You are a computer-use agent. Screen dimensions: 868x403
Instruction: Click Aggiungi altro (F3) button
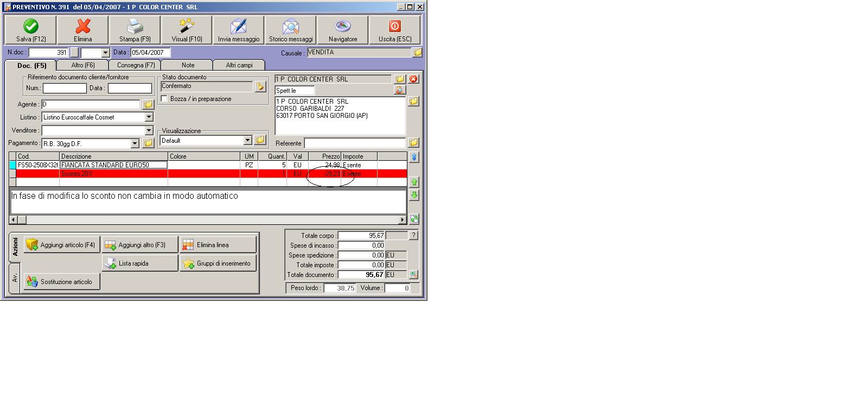(140, 245)
